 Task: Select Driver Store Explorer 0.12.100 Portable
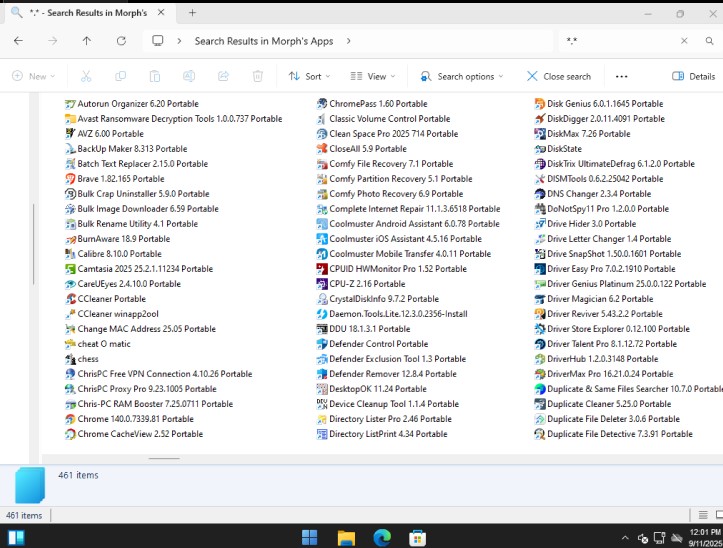(x=612, y=329)
